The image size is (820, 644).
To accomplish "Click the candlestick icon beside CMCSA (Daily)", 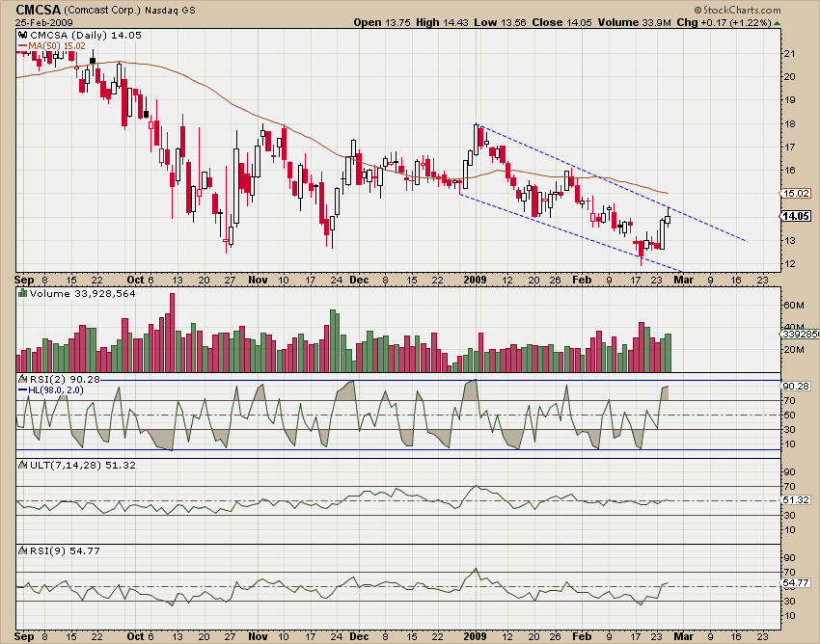I will pyautogui.click(x=22, y=35).
